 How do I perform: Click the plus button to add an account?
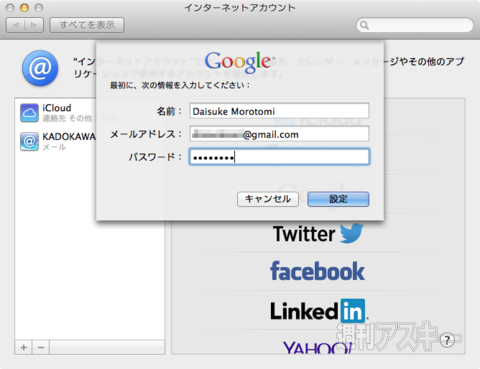click(23, 347)
